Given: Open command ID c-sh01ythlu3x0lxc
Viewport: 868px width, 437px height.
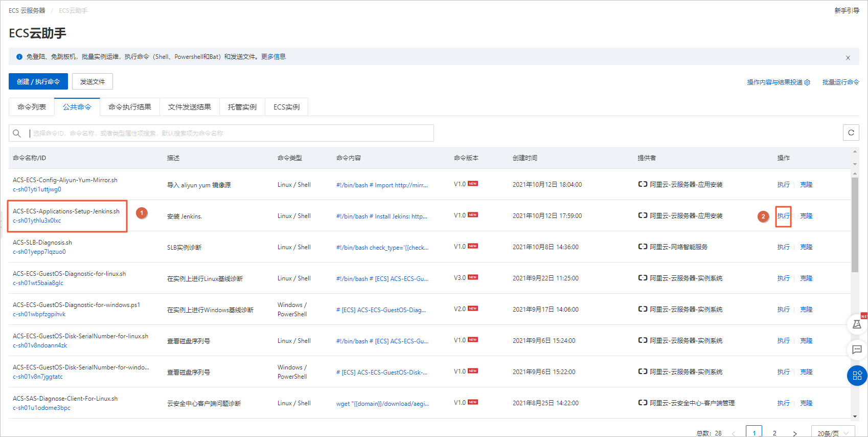Looking at the screenshot, I should [37, 221].
